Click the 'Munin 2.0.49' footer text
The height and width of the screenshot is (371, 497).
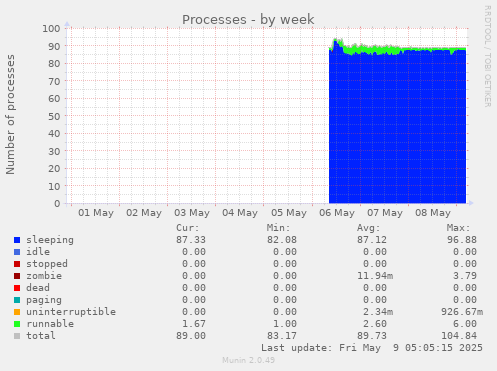coord(248,360)
